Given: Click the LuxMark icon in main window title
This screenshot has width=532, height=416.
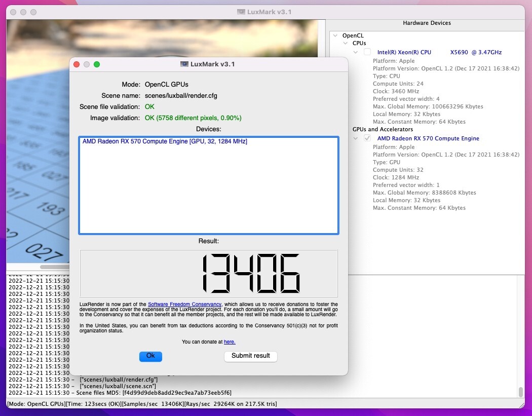Looking at the screenshot, I should 241,12.
